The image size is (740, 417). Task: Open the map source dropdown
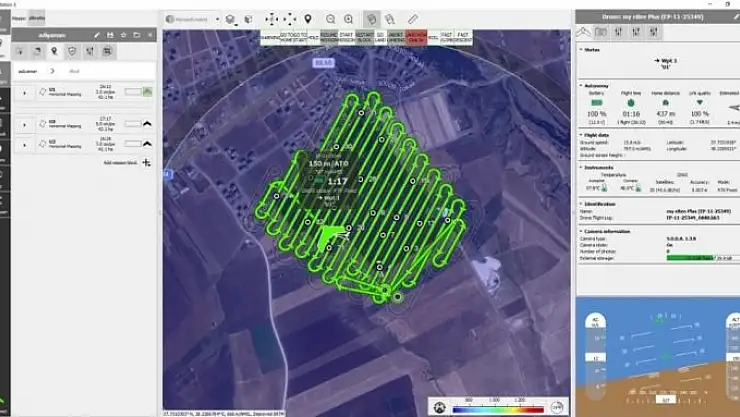pyautogui.click(x=190, y=19)
